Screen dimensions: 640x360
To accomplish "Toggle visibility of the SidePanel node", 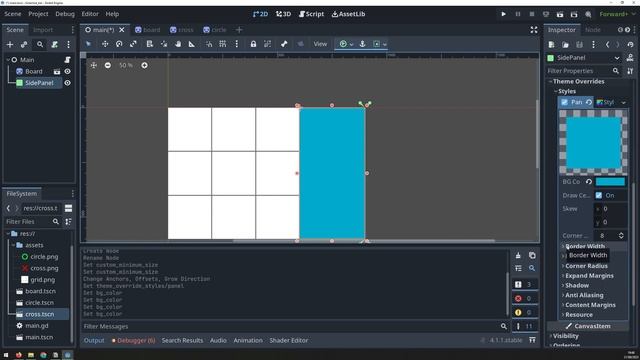I will coord(67,83).
